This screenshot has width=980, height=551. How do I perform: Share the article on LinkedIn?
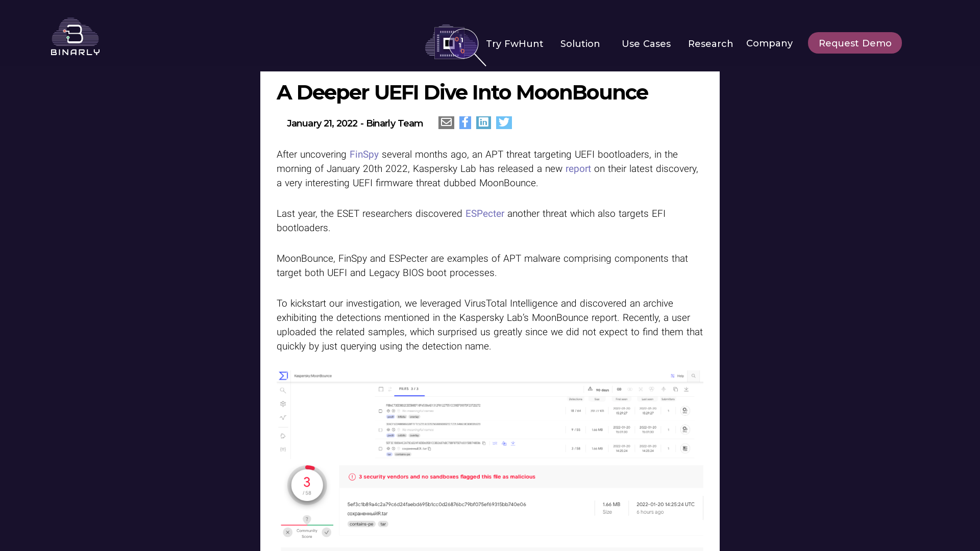pyautogui.click(x=483, y=122)
